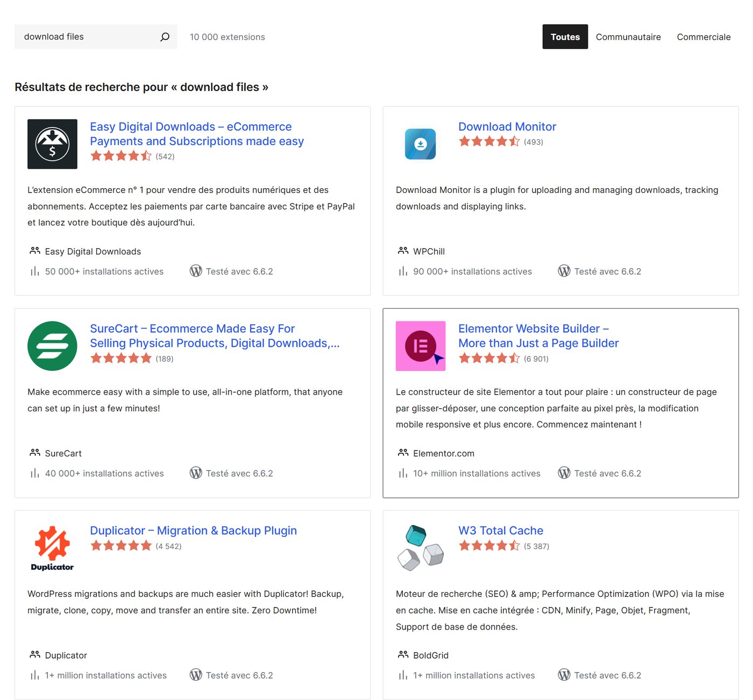The image size is (753, 700).
Task: Click author name SureCart
Action: [x=63, y=453]
